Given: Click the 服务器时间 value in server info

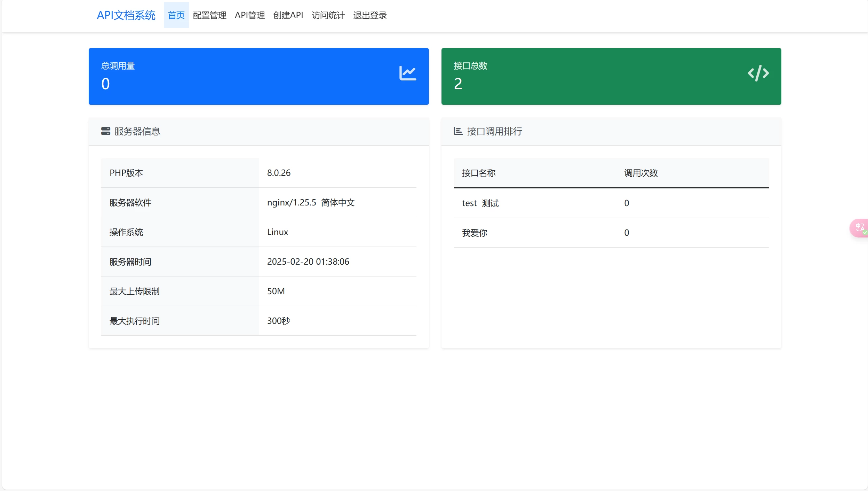Looking at the screenshot, I should click(x=308, y=262).
